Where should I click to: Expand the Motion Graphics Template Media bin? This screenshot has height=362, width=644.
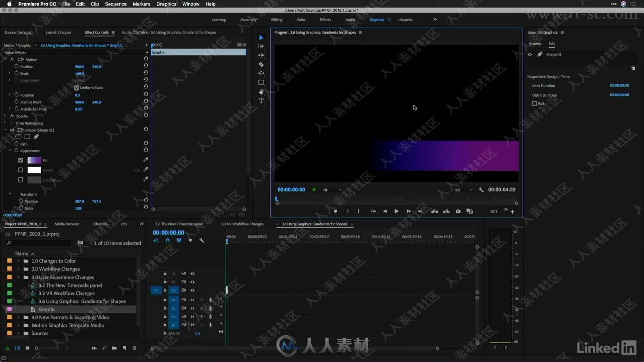click(18, 325)
